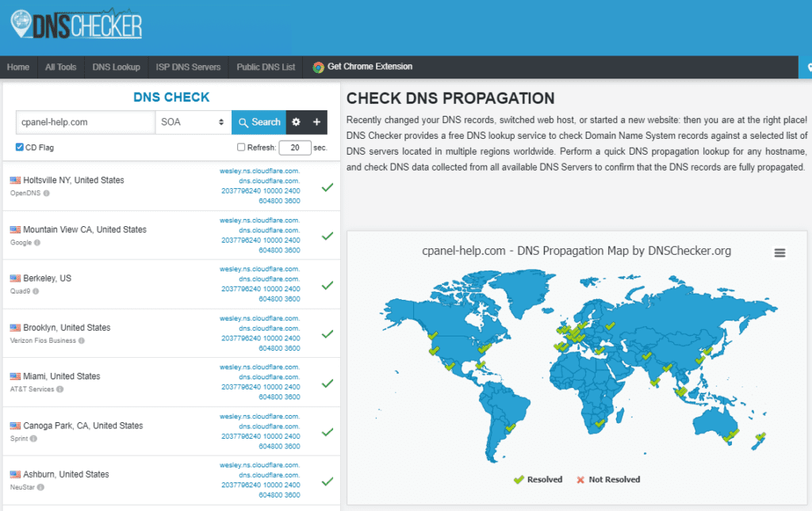Click Get Chrome Extension link
Screen dimensions: 812x511
[x=362, y=67]
